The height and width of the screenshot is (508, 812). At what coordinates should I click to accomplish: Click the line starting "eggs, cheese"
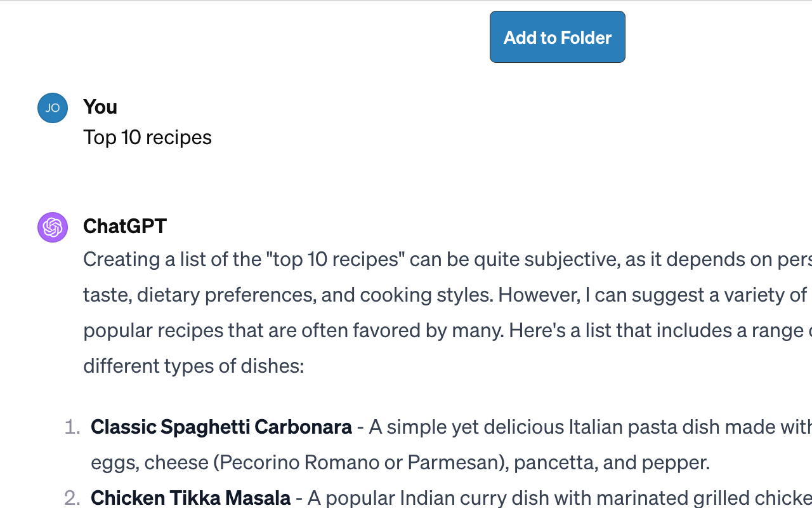[x=400, y=462]
